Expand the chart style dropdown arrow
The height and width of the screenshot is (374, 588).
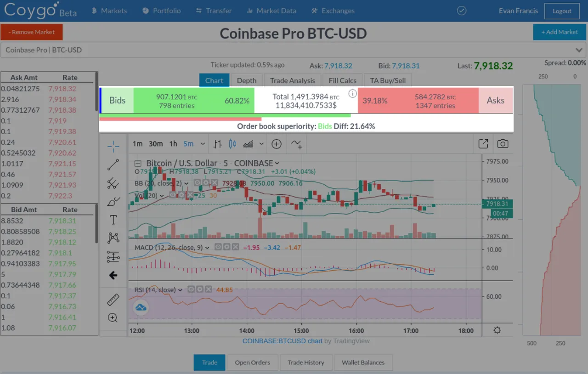(261, 144)
